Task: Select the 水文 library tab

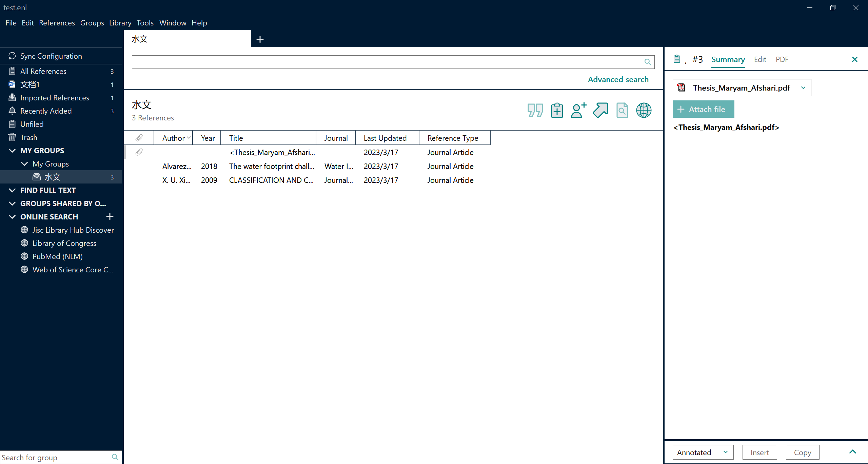Action: (187, 39)
